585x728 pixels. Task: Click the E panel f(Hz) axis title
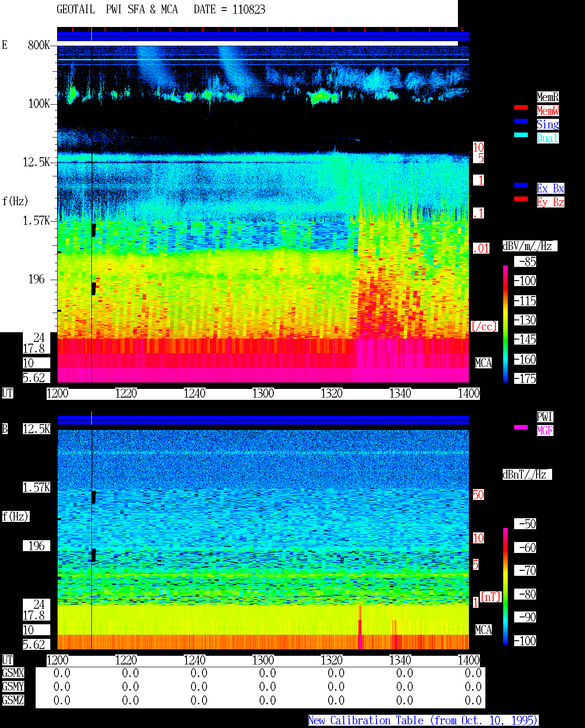point(15,201)
